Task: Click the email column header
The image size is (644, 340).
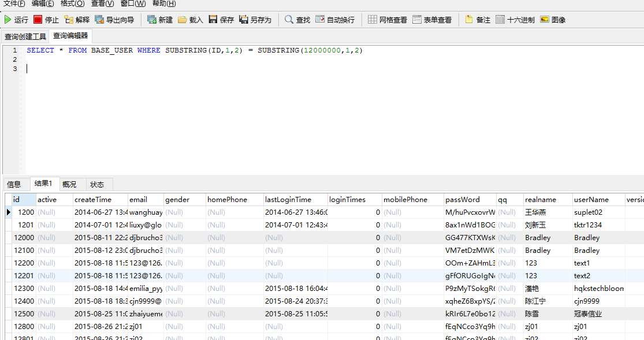Action: coord(146,200)
